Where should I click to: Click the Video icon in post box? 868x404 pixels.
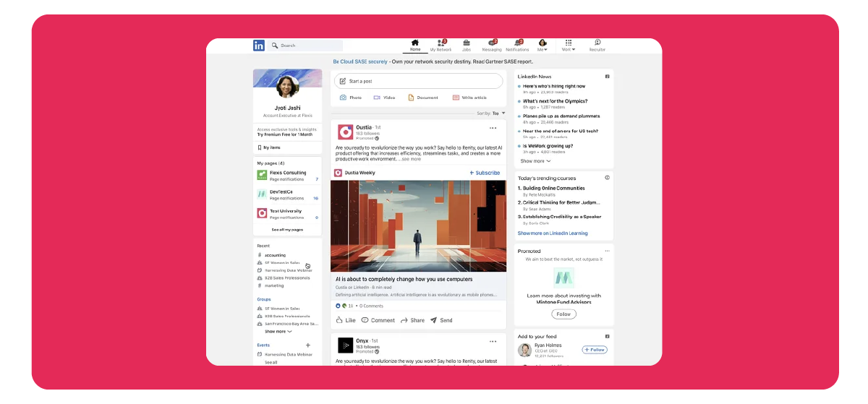(377, 98)
